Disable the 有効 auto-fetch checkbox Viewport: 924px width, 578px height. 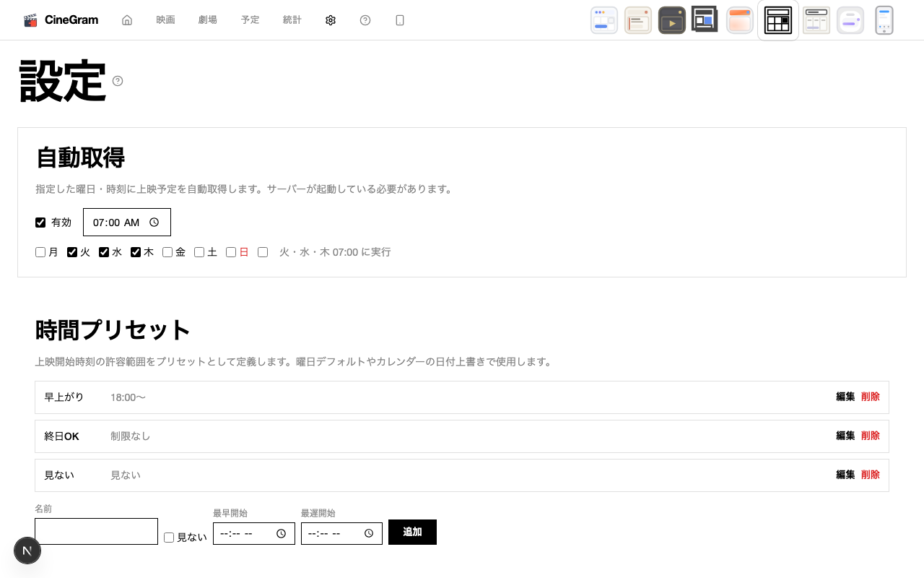40,223
